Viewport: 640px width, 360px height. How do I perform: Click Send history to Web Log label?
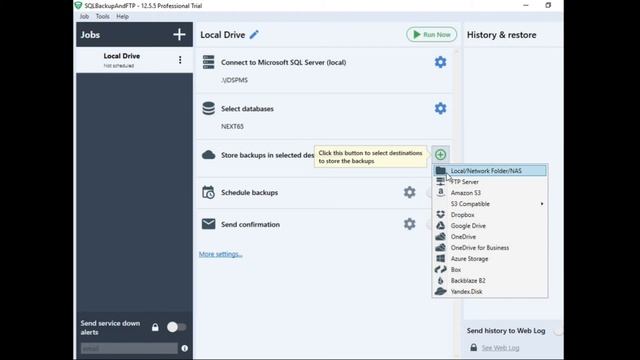point(506,331)
